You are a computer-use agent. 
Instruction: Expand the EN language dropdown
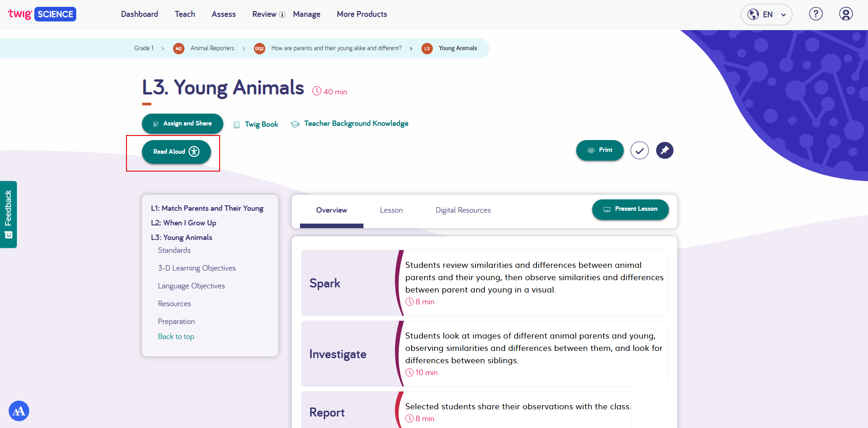coord(766,15)
